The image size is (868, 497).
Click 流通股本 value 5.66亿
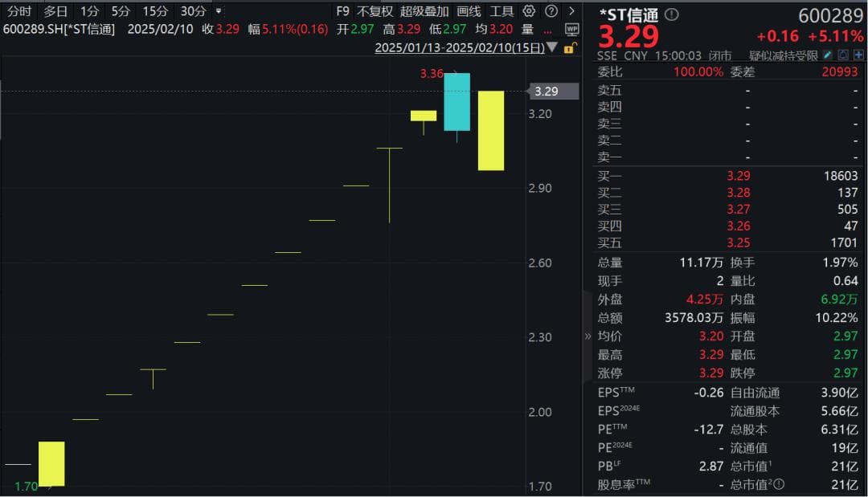[x=839, y=411]
